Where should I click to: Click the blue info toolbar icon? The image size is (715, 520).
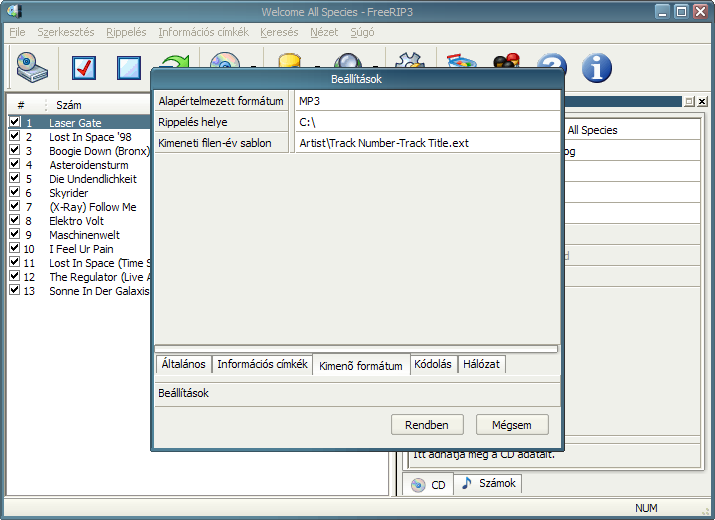coord(596,68)
